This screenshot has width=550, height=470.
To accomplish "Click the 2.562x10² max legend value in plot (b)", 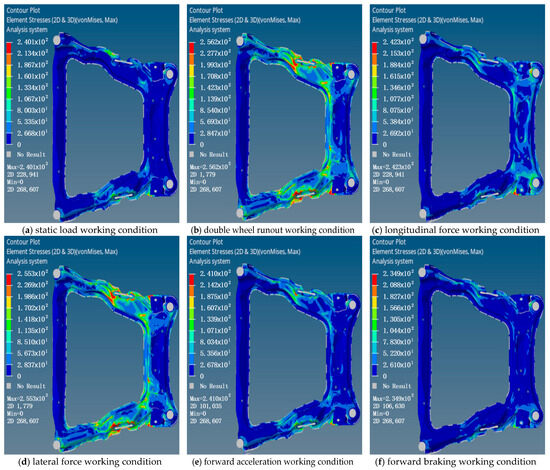I will pos(215,42).
